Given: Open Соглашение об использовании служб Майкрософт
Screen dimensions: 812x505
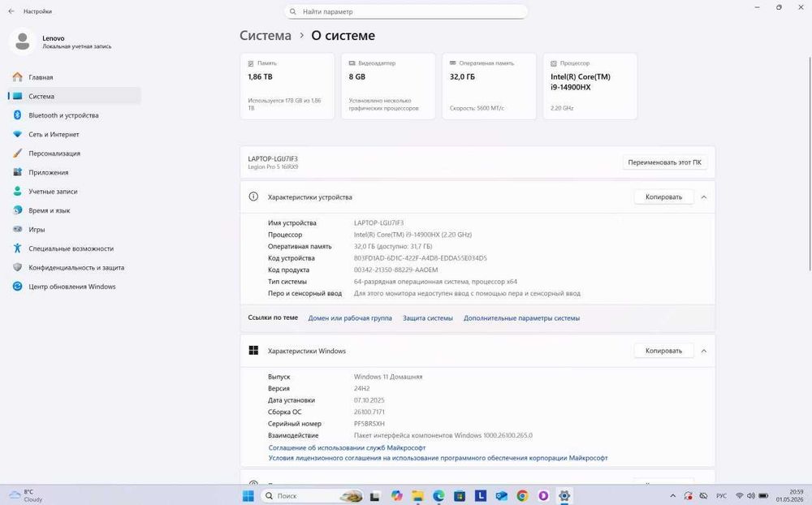Looking at the screenshot, I should [347, 447].
